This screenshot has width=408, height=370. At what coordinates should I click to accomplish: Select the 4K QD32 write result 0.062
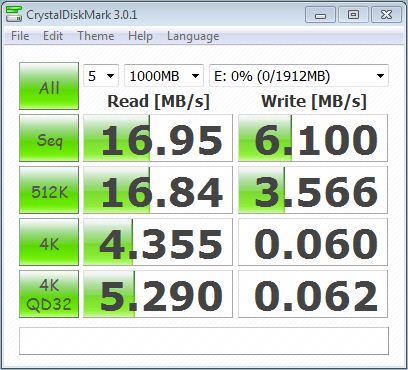pyautogui.click(x=313, y=294)
